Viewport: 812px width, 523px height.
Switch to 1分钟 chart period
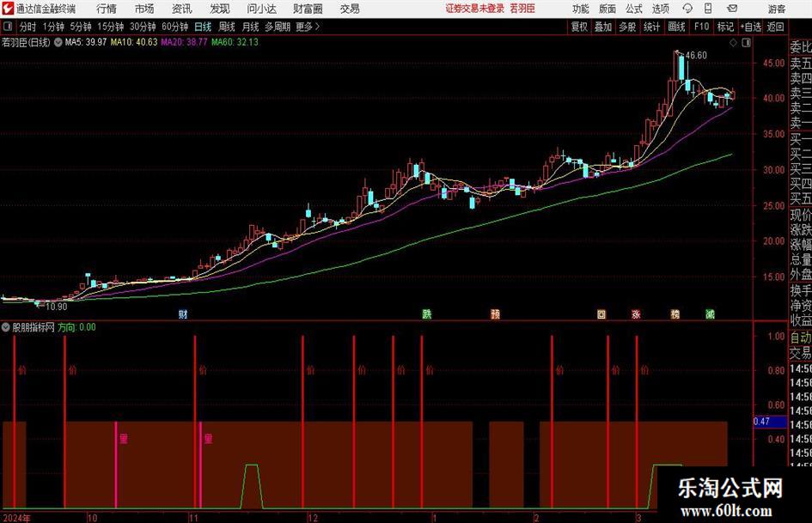[53, 27]
